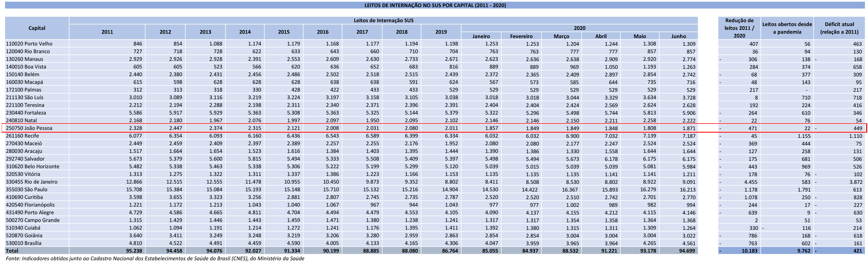Select the '500270 Campo Grande' row label
The width and height of the screenshot is (868, 263).
[33, 220]
